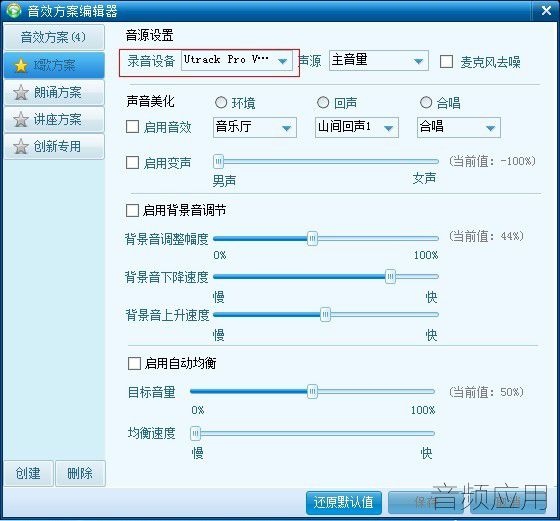Click the gray star beside 朗诵方案
The image size is (560, 521).
point(21,93)
